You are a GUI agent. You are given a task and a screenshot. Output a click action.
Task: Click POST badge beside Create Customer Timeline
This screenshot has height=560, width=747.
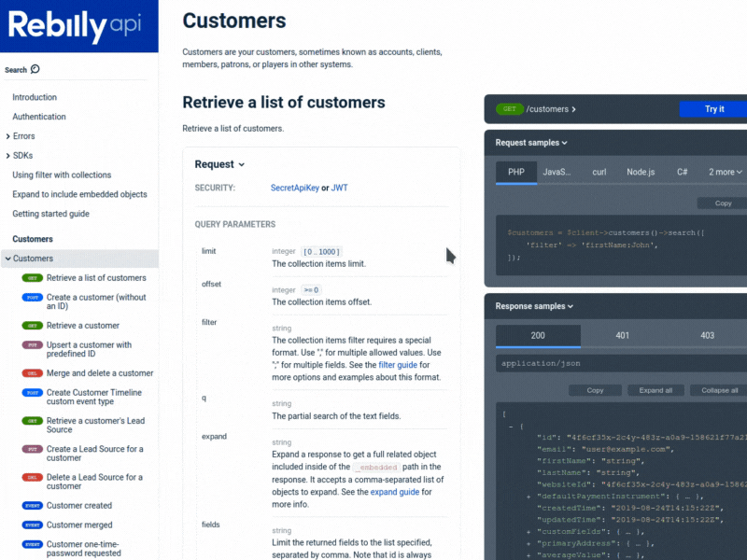pyautogui.click(x=33, y=393)
